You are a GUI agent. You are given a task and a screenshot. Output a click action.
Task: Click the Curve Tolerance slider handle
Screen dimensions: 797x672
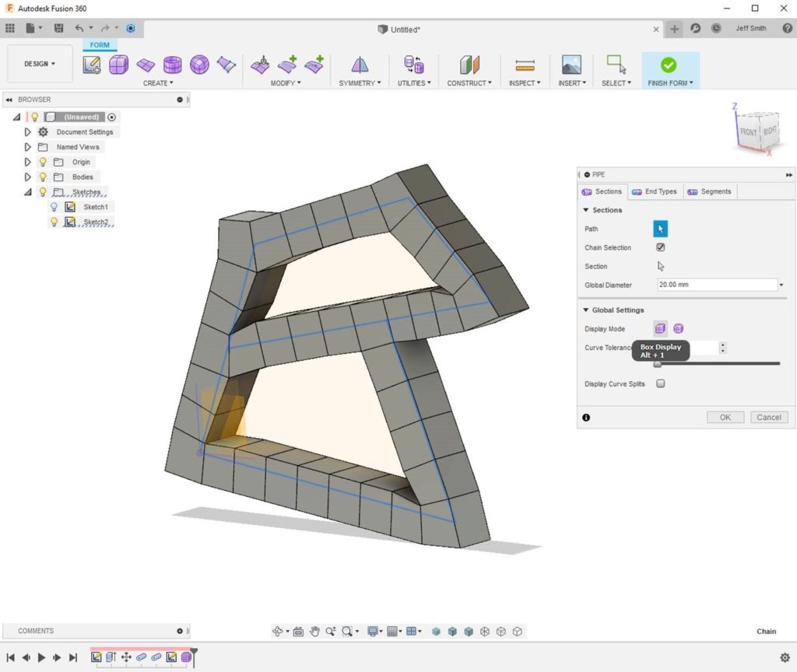coord(657,364)
